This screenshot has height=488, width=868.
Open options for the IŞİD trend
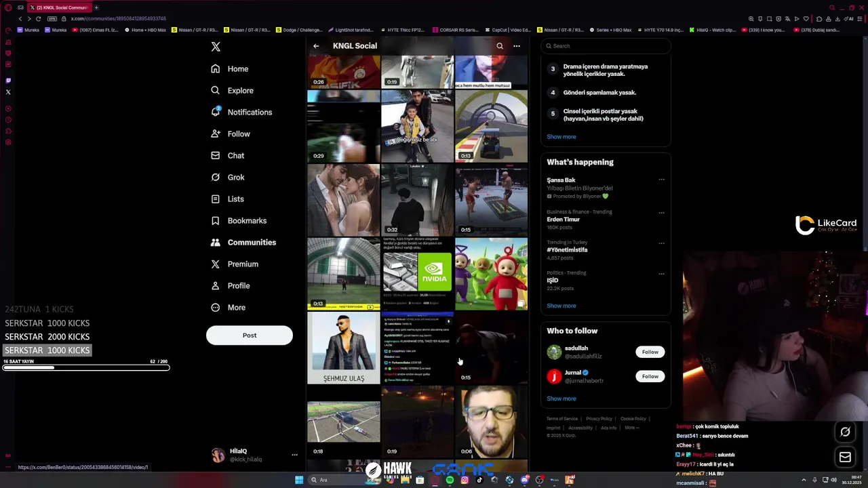coord(662,274)
